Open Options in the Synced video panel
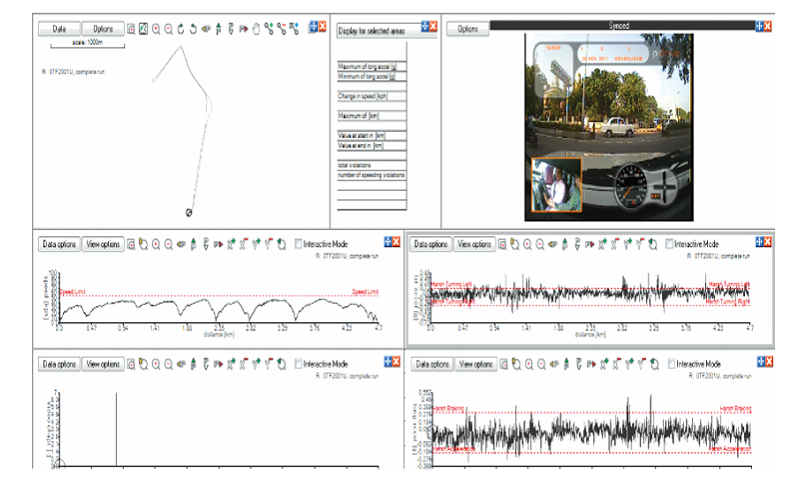800x501 pixels. pos(467,29)
